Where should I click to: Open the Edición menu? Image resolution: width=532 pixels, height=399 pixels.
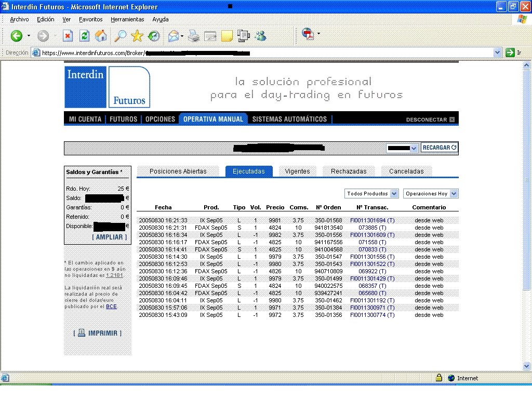(x=46, y=19)
